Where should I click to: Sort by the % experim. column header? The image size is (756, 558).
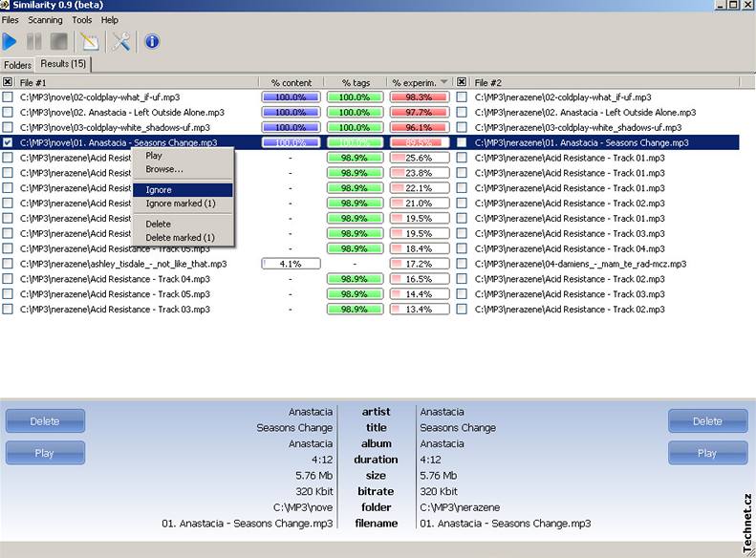tap(419, 82)
